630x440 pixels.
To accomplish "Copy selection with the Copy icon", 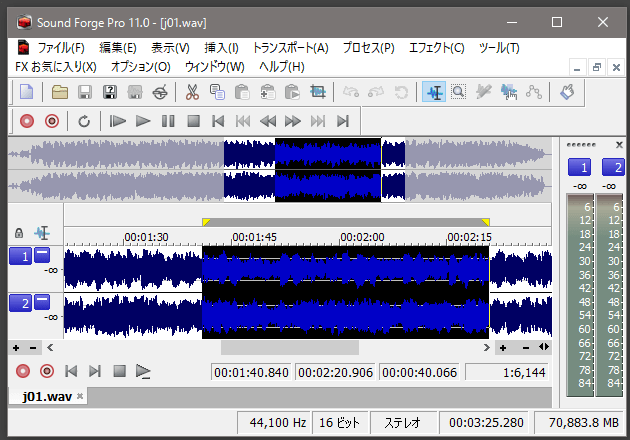I will point(217,92).
